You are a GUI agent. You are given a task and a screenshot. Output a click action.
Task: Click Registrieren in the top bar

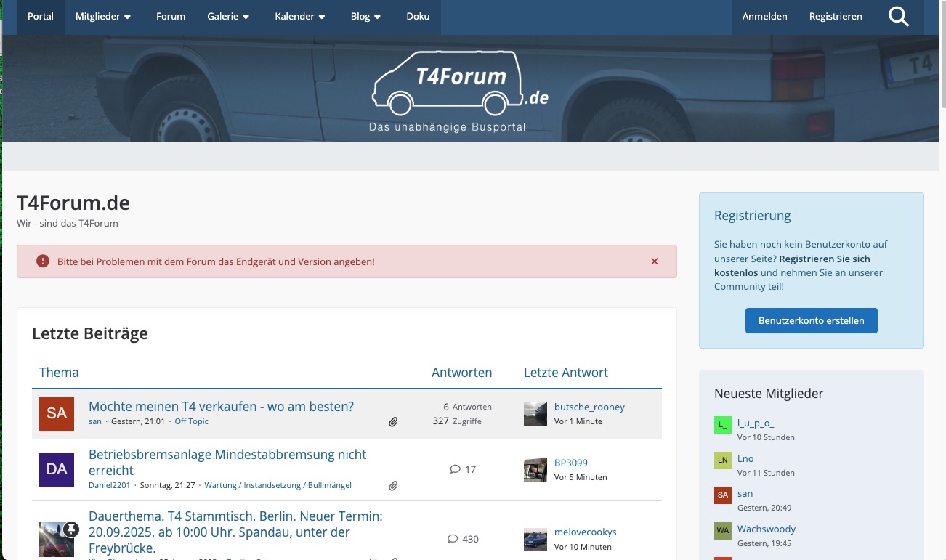(x=836, y=16)
